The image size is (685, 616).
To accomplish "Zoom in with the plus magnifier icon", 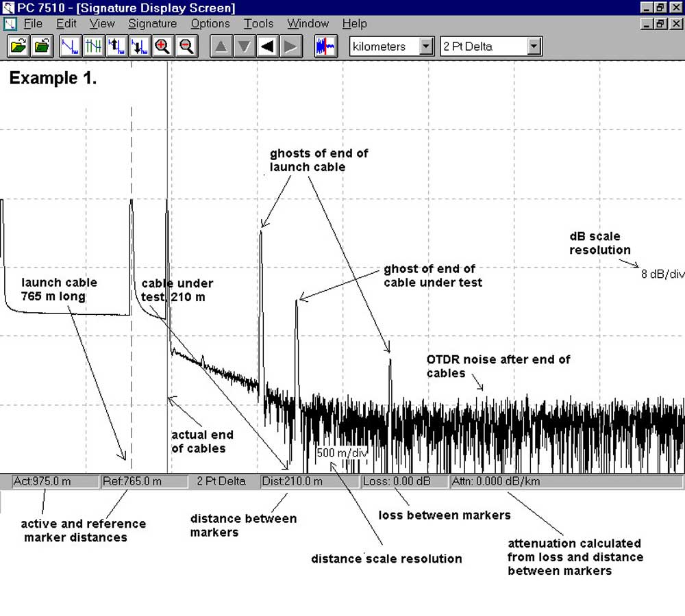I will point(163,47).
